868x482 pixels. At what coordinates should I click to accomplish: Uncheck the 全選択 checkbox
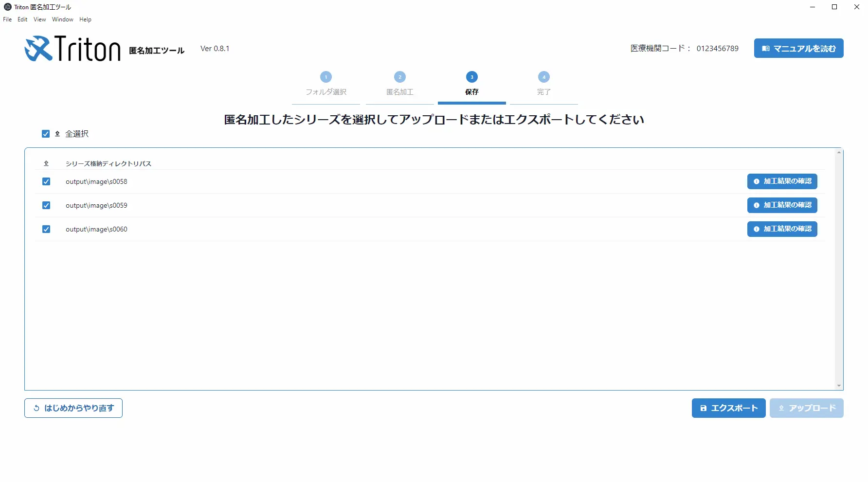(x=46, y=133)
